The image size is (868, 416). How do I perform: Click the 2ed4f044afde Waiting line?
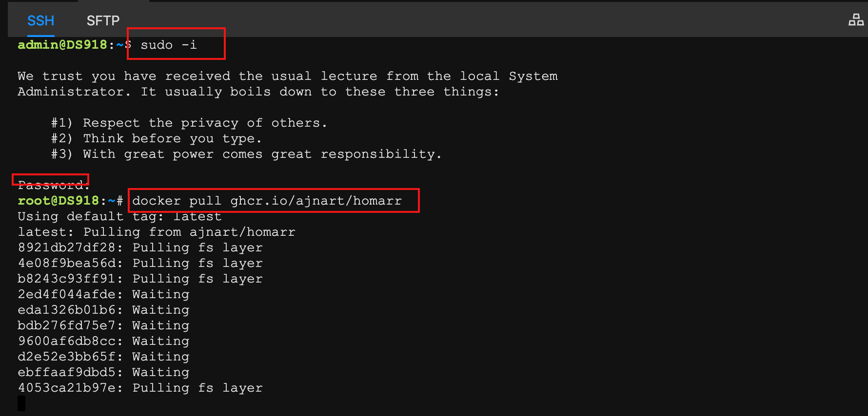[103, 294]
